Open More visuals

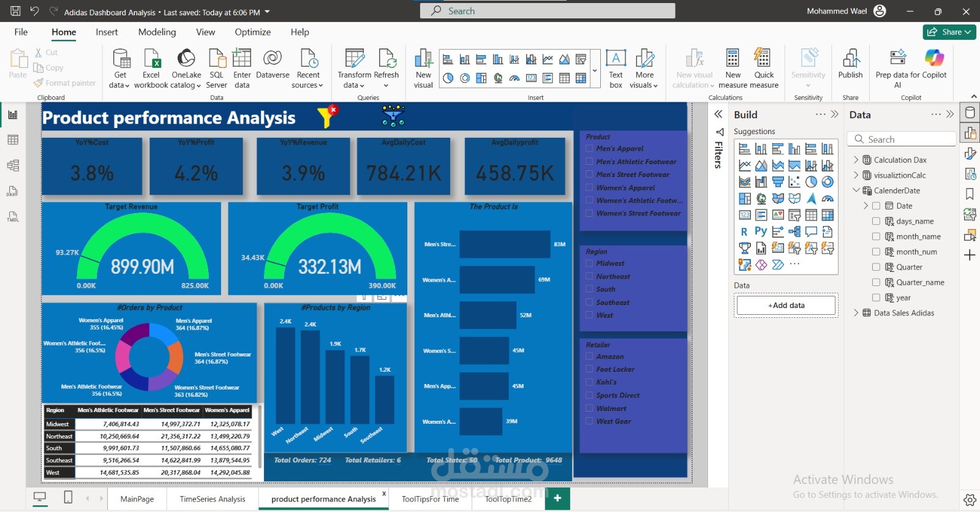[644, 68]
